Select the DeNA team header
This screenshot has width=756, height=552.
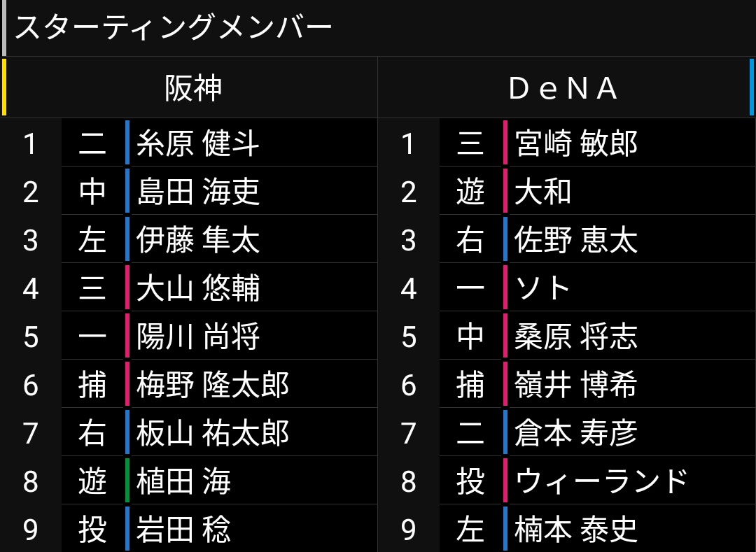(563, 88)
